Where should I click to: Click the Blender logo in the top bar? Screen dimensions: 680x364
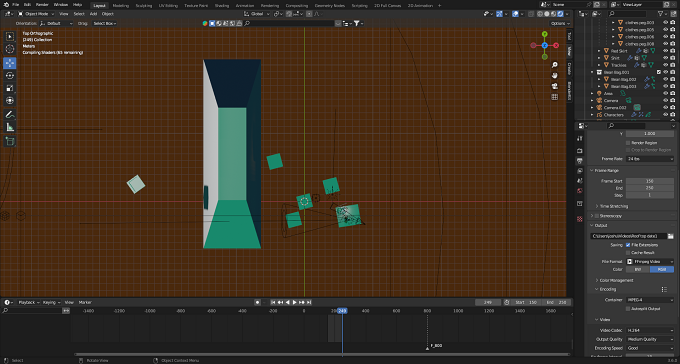point(5,4)
